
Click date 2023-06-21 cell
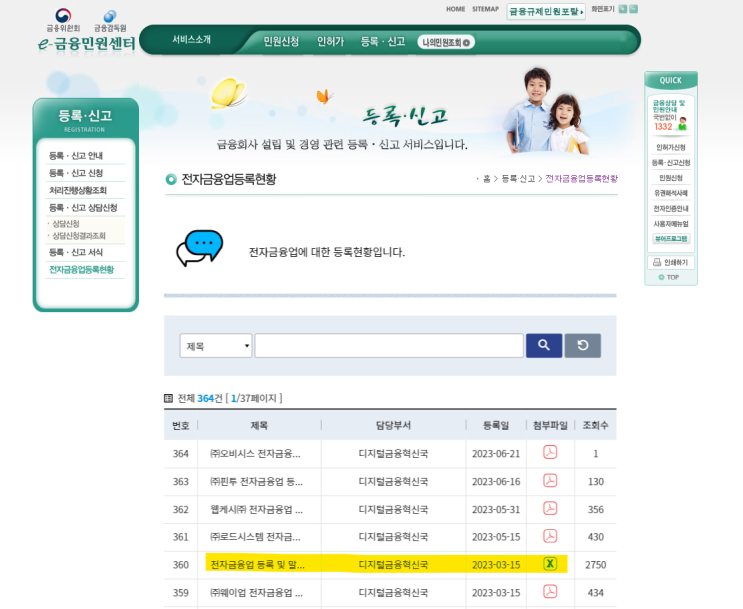tap(496, 454)
